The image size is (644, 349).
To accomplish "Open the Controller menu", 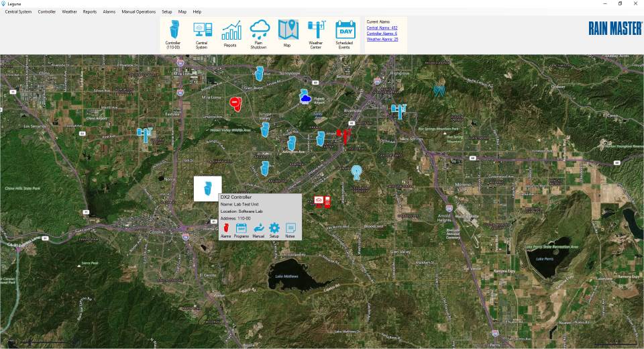I will pyautogui.click(x=47, y=11).
